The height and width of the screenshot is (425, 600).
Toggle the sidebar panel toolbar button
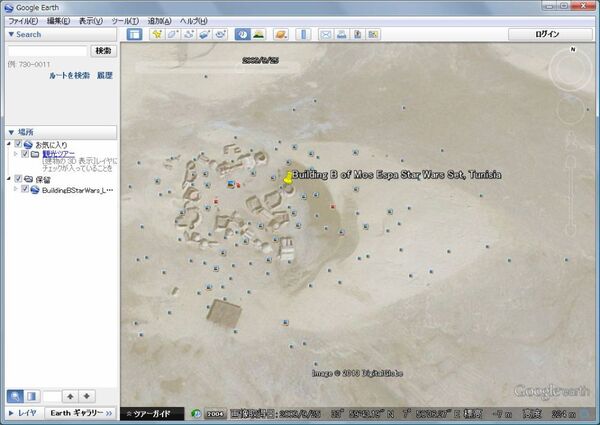click(134, 34)
